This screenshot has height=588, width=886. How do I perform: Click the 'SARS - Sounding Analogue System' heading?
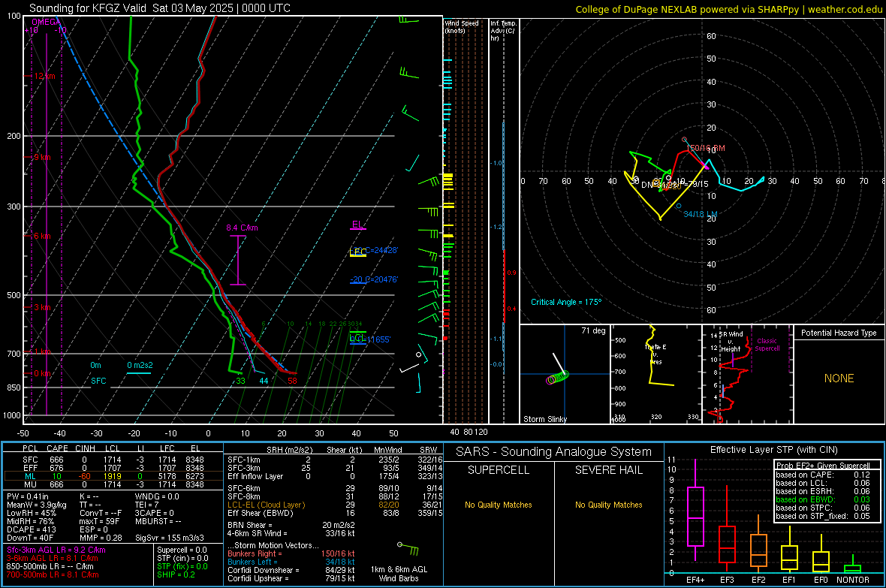pyautogui.click(x=554, y=452)
